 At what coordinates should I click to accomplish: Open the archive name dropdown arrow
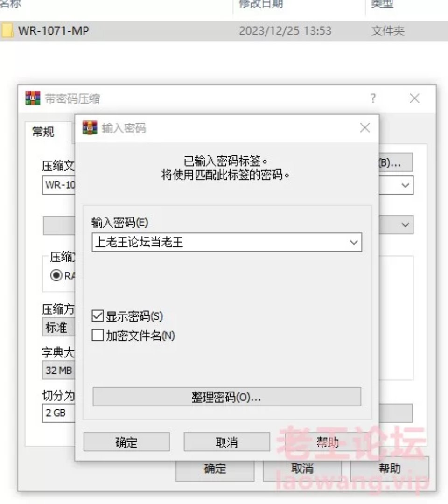pos(405,185)
